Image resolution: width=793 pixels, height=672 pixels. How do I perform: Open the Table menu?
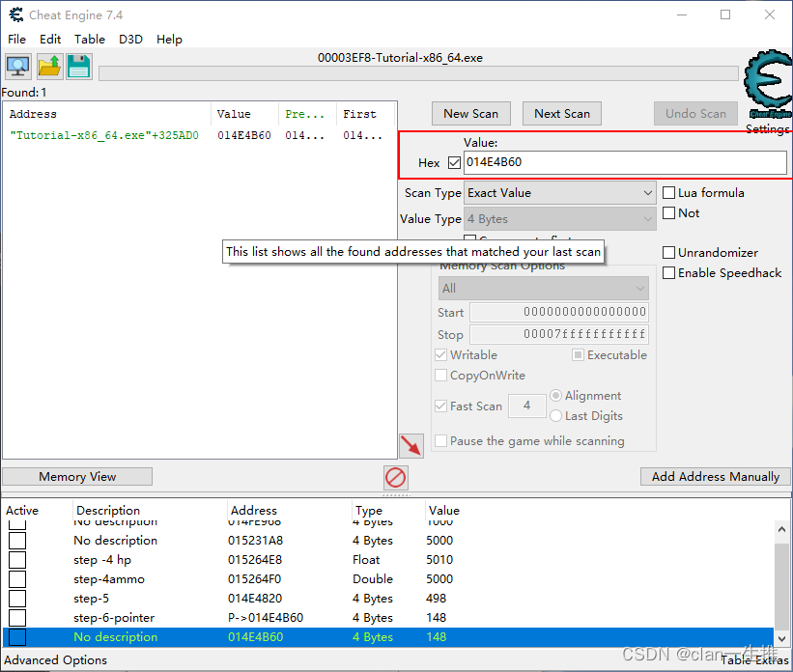click(x=89, y=39)
